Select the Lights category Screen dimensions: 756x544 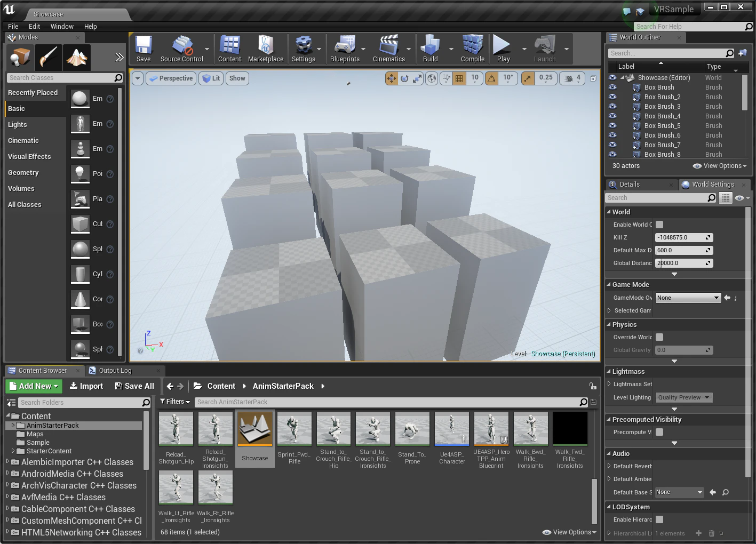(18, 125)
